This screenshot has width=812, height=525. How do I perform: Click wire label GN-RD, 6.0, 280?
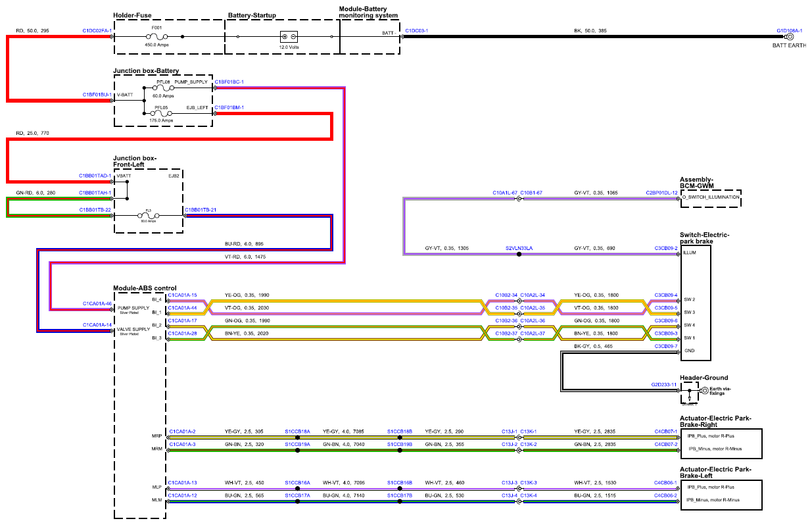[37, 192]
